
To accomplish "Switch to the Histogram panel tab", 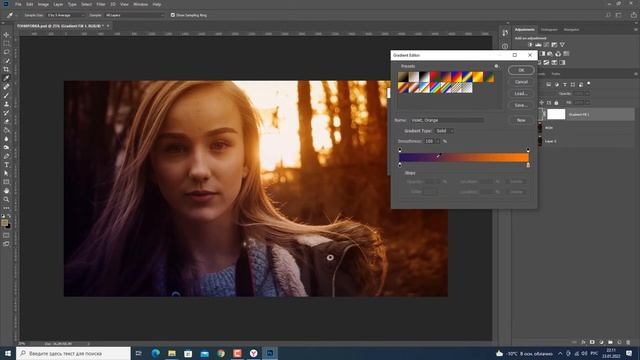I will click(549, 29).
